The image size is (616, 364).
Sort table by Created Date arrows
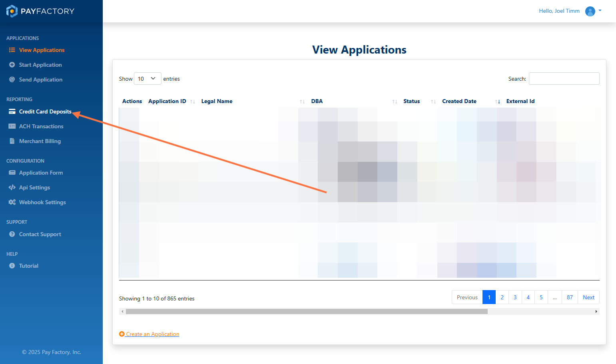pyautogui.click(x=498, y=101)
